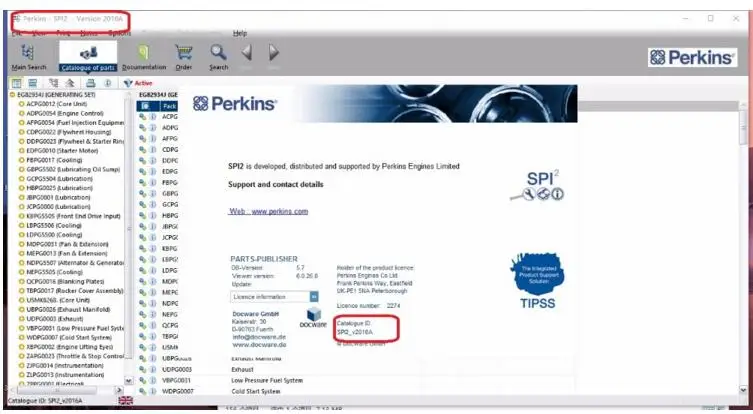Click the Cold Start System table cell
This screenshot has height=414, width=753.
tap(255, 391)
